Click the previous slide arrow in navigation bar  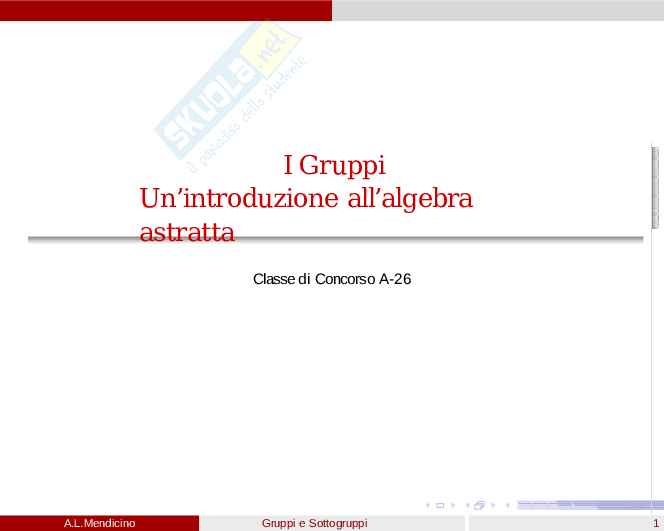[429, 506]
